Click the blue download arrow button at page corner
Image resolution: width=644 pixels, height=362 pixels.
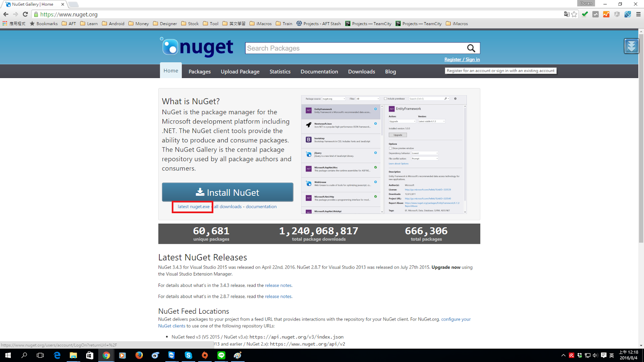[x=631, y=46]
